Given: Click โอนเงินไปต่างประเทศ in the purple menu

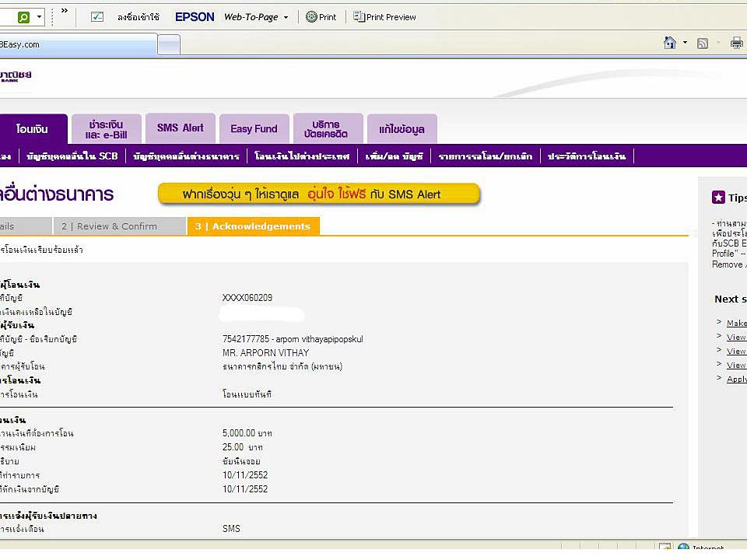Looking at the screenshot, I should [302, 156].
